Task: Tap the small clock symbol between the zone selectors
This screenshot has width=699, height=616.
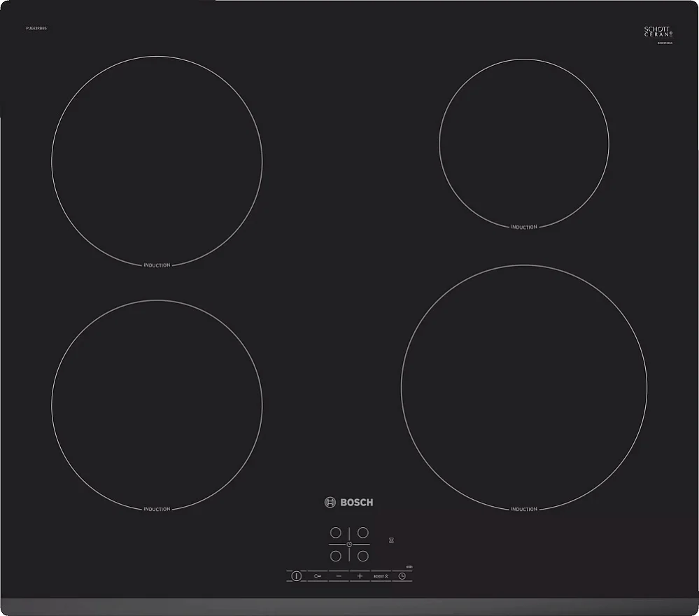Action: pos(350,544)
